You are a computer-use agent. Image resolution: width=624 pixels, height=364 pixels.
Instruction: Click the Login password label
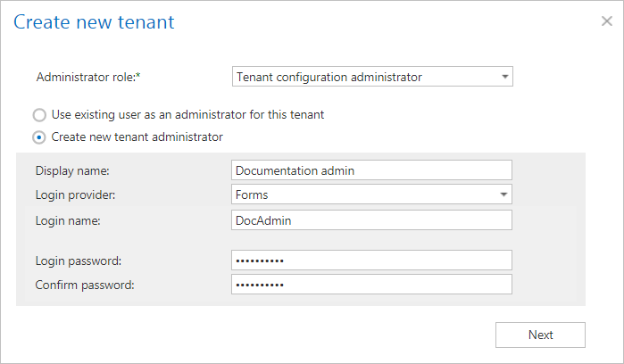pyautogui.click(x=78, y=260)
